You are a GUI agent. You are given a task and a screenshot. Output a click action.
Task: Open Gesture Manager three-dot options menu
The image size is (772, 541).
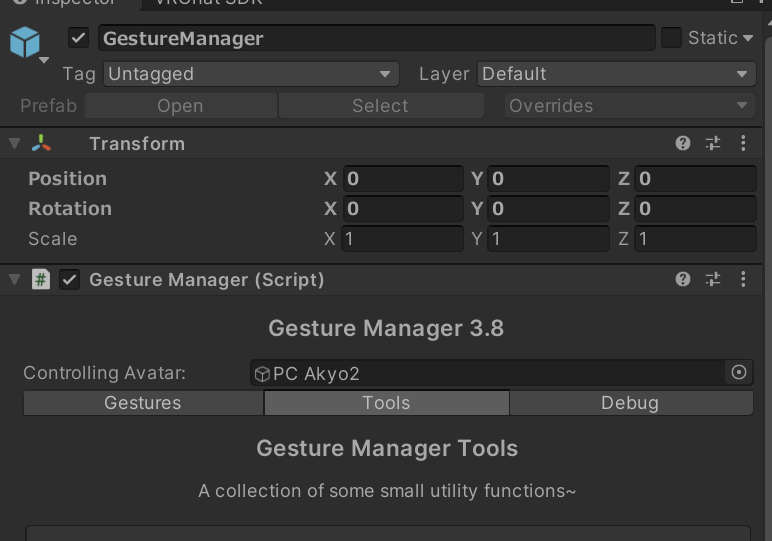click(x=743, y=279)
